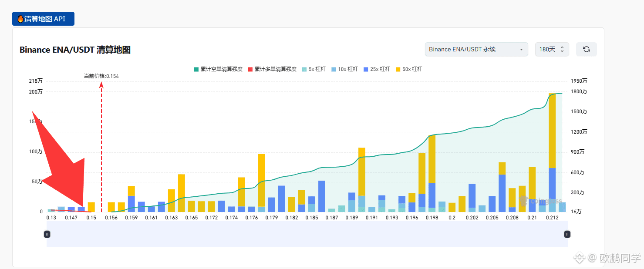Open the Binance ENA/USDT 永续 dropdown
Screen dimensions: 644x269
476,49
